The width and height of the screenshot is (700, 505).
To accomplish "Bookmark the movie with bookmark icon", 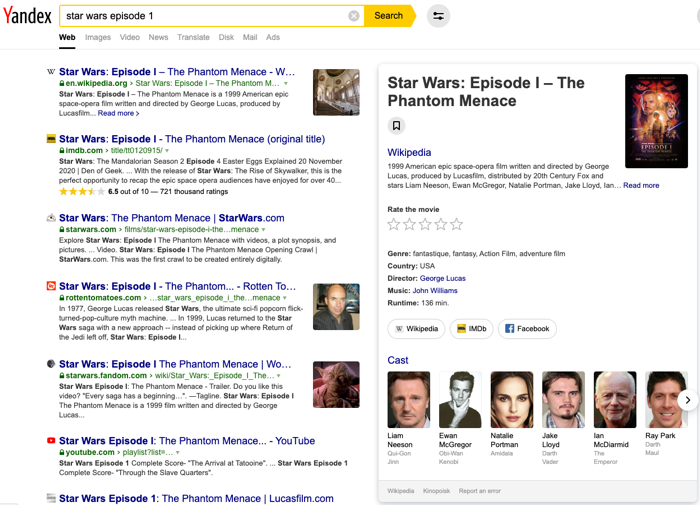I will [396, 125].
